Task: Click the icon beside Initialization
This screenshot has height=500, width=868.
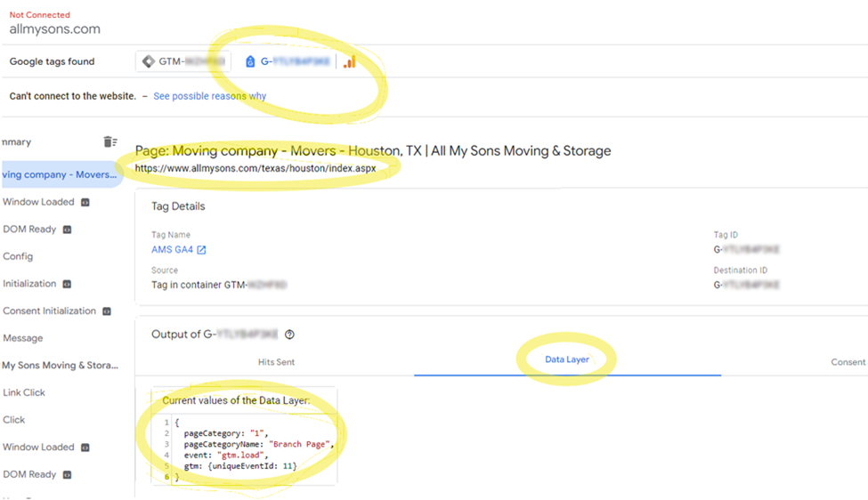Action: (x=67, y=285)
